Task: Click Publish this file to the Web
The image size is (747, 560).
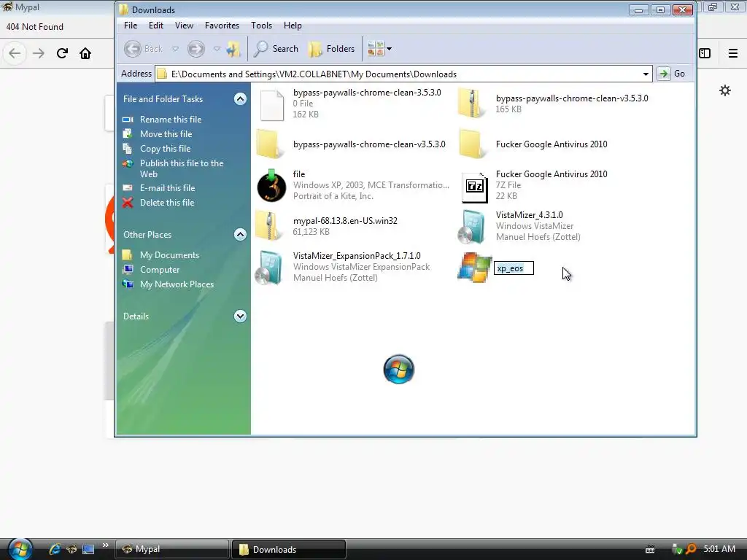Action: click(x=182, y=168)
